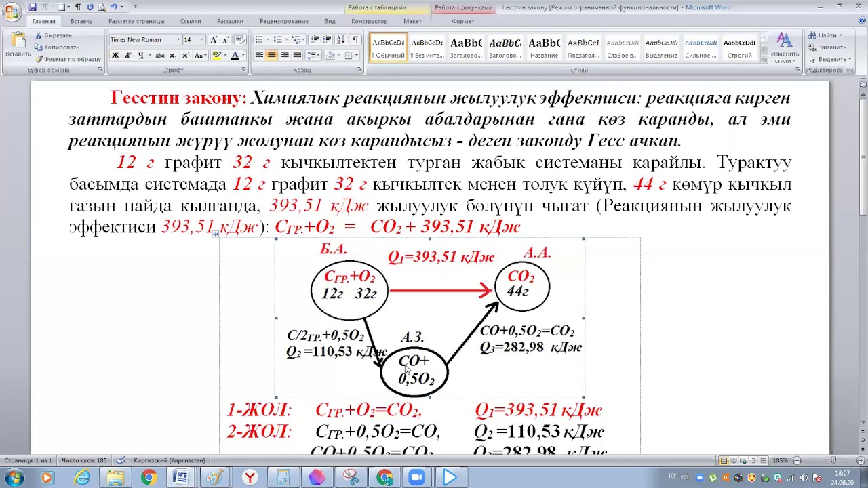Click the Число слов: 185 word count

[x=84, y=461]
